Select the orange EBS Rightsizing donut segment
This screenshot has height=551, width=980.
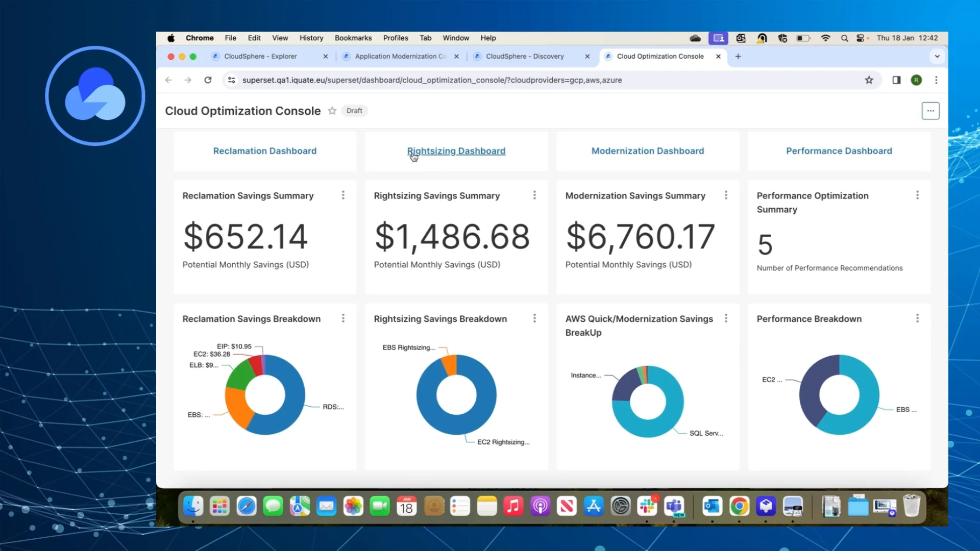pos(449,364)
